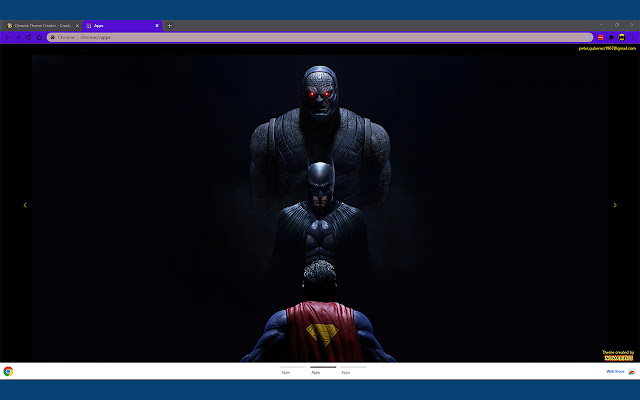Image resolution: width=640 pixels, height=400 pixels.
Task: Close the Apps tab
Action: coord(157,25)
